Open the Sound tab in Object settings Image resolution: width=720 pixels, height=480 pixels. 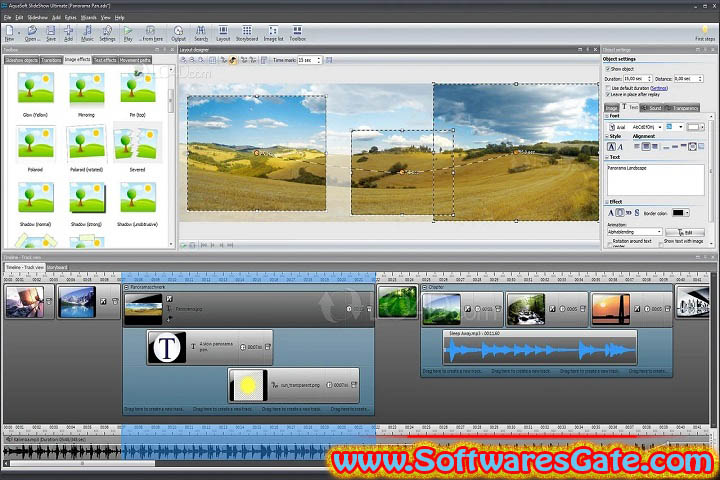point(652,108)
